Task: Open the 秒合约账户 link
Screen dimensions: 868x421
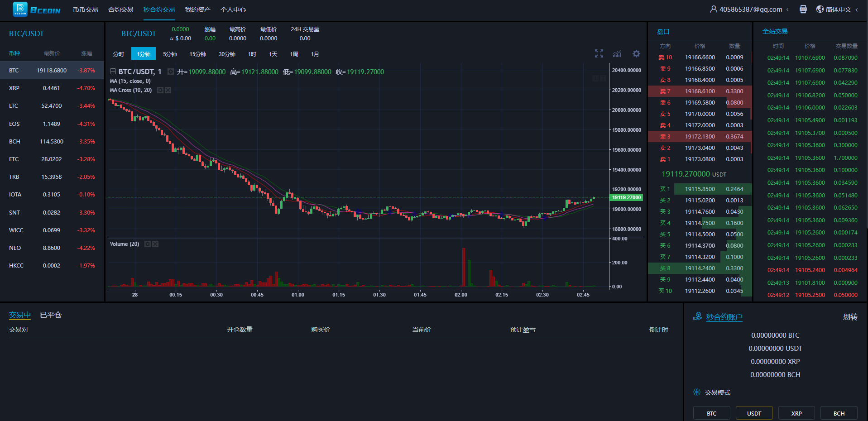Action: 724,317
